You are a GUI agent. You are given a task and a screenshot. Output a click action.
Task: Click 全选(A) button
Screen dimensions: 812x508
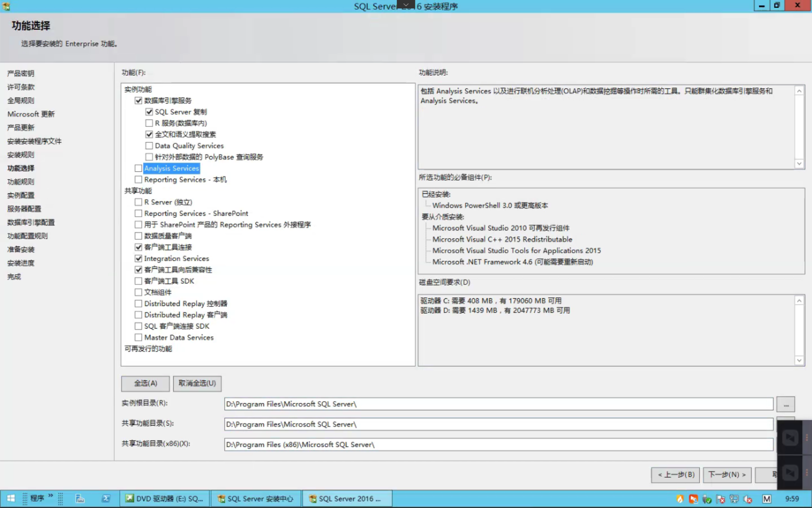(145, 384)
